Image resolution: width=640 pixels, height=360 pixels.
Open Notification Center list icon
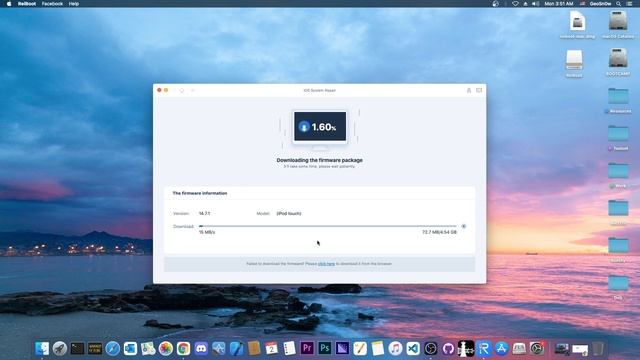[630, 4]
